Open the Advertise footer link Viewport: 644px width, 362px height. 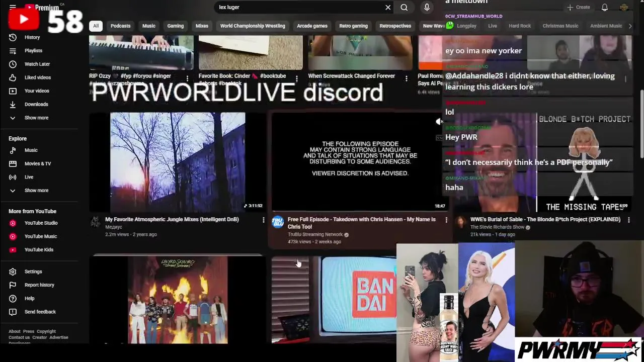coord(59,338)
